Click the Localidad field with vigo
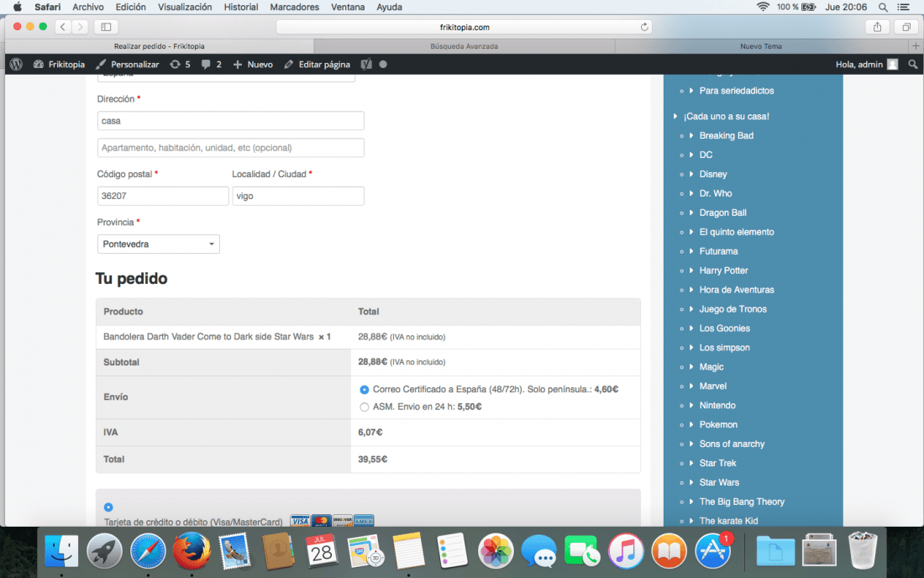The width and height of the screenshot is (924, 578). pos(298,196)
